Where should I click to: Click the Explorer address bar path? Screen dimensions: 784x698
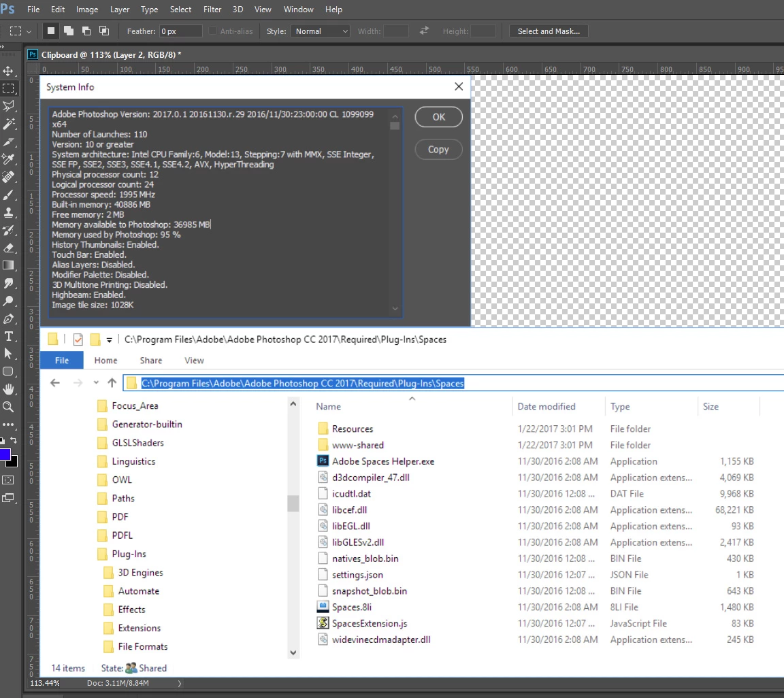pos(302,384)
